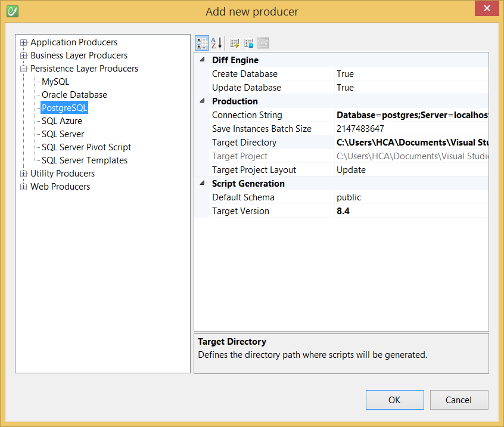The width and height of the screenshot is (504, 427).
Task: Collapse the Diff Engine category
Action: pyautogui.click(x=202, y=60)
